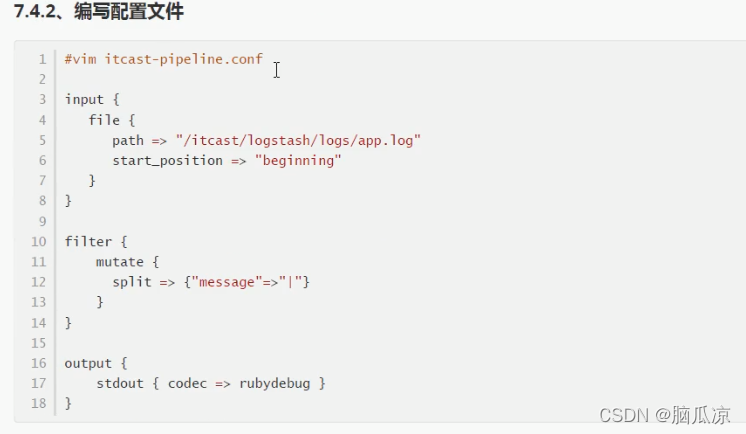The image size is (746, 434).
Task: Click the "stdout" keyword on line 17
Action: (120, 383)
